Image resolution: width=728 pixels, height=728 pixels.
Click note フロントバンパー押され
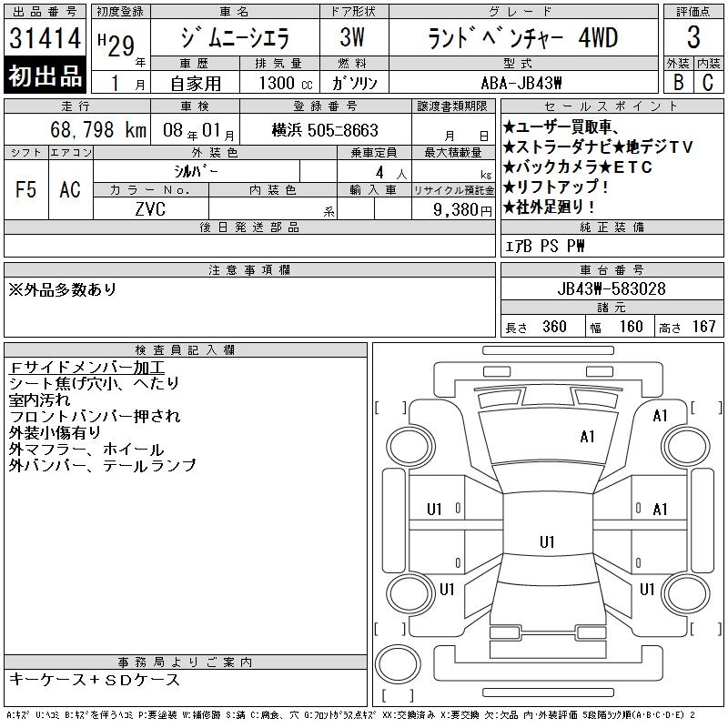pos(95,417)
